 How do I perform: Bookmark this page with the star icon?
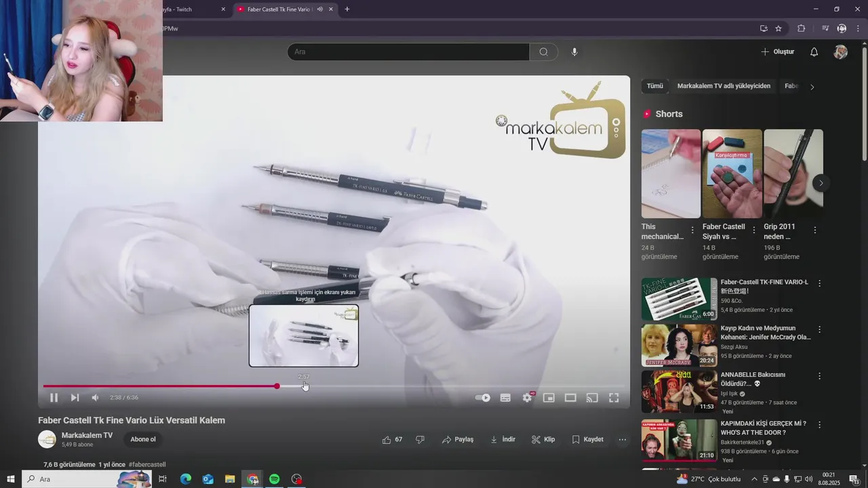click(778, 28)
